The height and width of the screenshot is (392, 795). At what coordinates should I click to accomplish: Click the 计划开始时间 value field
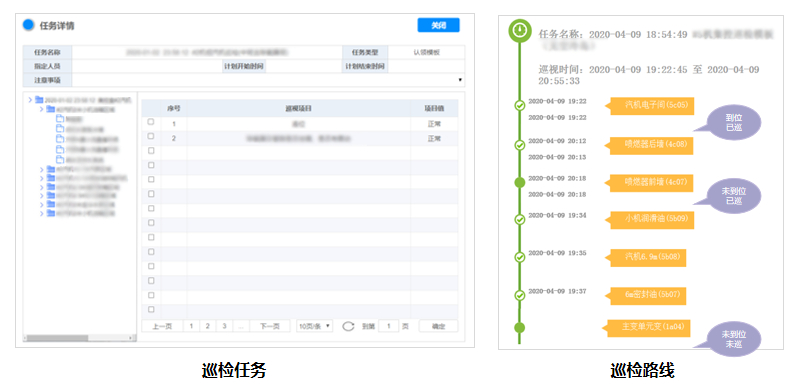pyautogui.click(x=303, y=66)
